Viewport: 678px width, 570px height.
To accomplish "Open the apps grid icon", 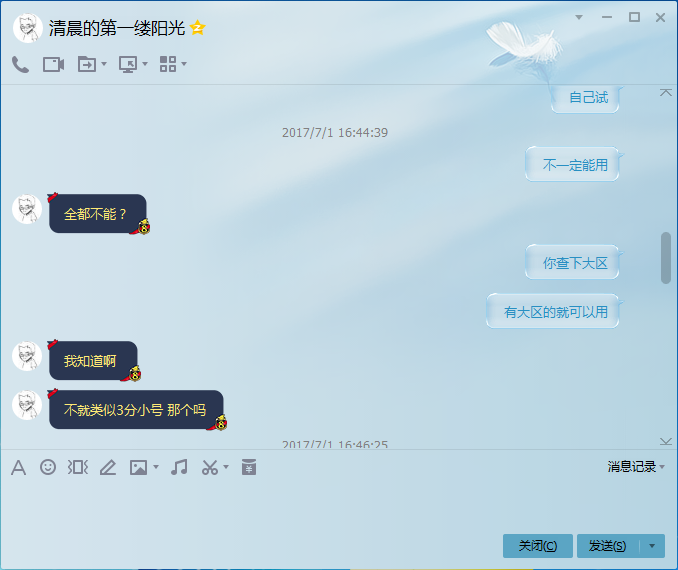I will pos(168,64).
